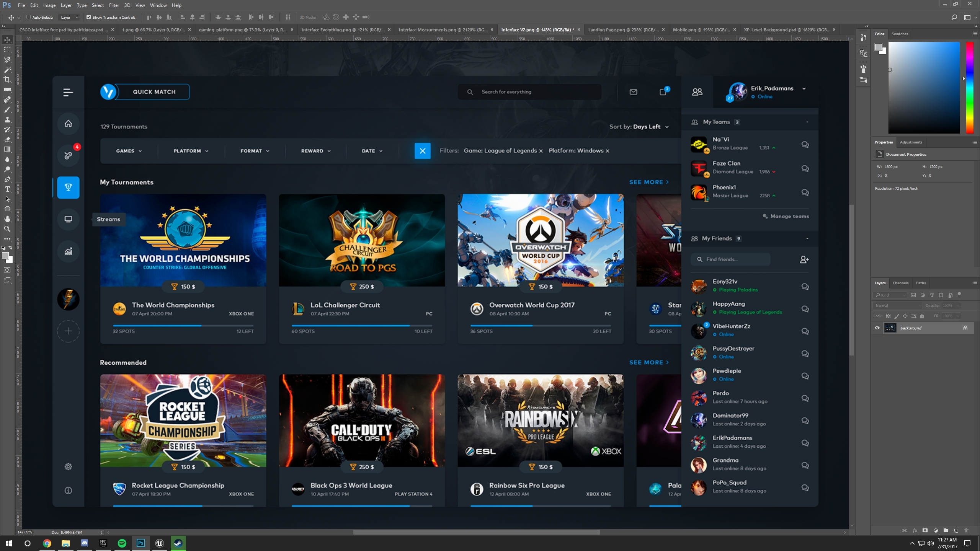Choose the Magic Wand tool
The image size is (980, 551).
pyautogui.click(x=7, y=70)
